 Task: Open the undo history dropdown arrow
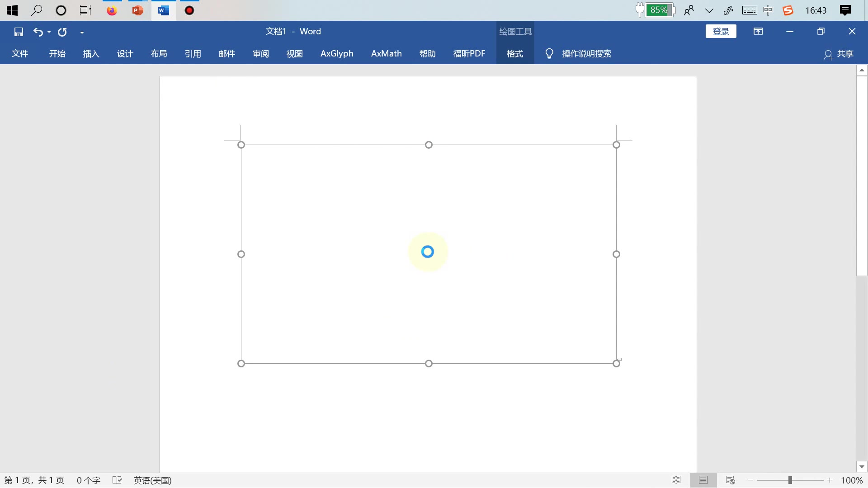(49, 32)
